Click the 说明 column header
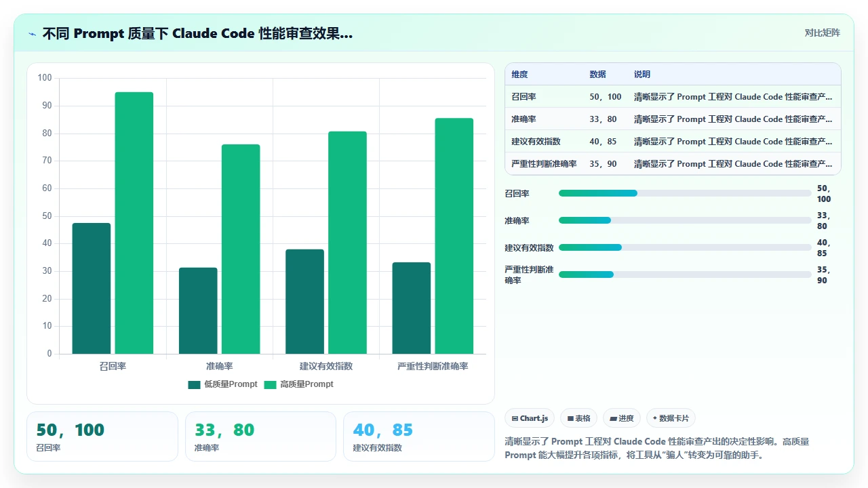Image resolution: width=868 pixels, height=488 pixels. (642, 75)
